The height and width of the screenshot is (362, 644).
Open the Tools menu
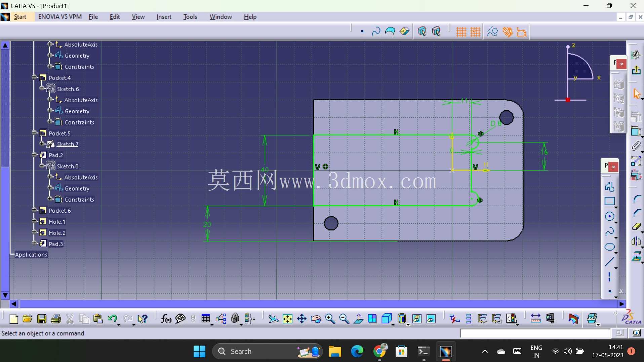click(x=190, y=17)
